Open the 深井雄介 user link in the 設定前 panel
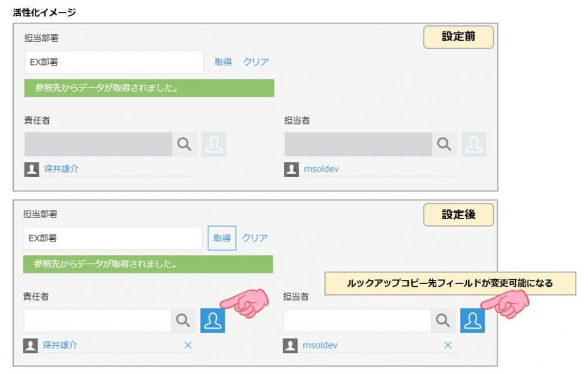588x374 pixels. coord(61,169)
